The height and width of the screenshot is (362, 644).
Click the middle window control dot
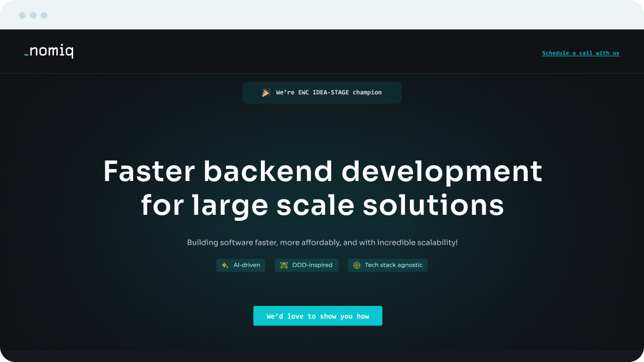pos(33,15)
